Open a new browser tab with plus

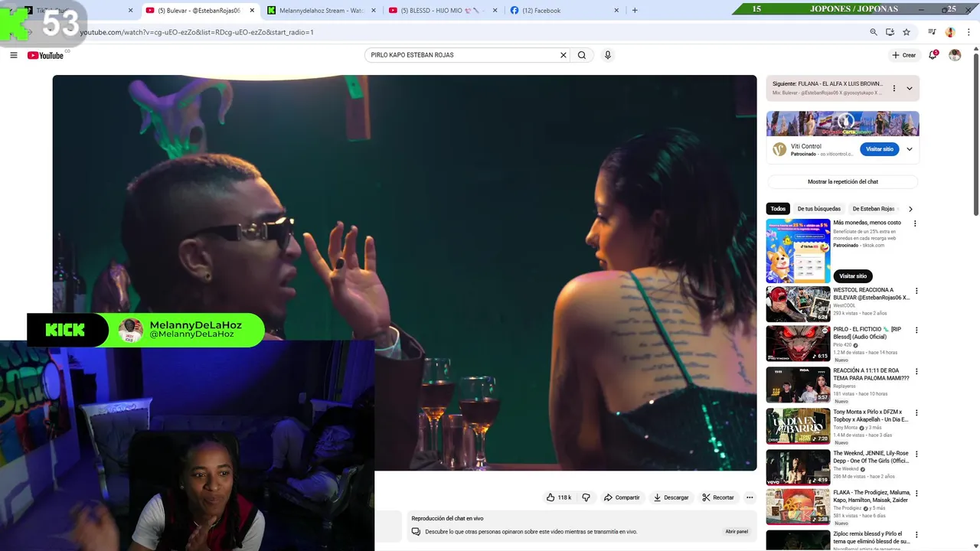(x=635, y=11)
